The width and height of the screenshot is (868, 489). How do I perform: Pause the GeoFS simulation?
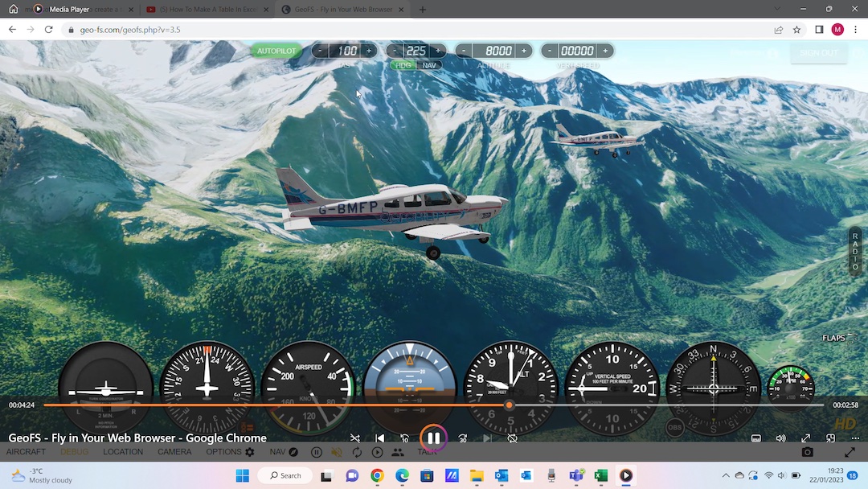click(x=317, y=453)
